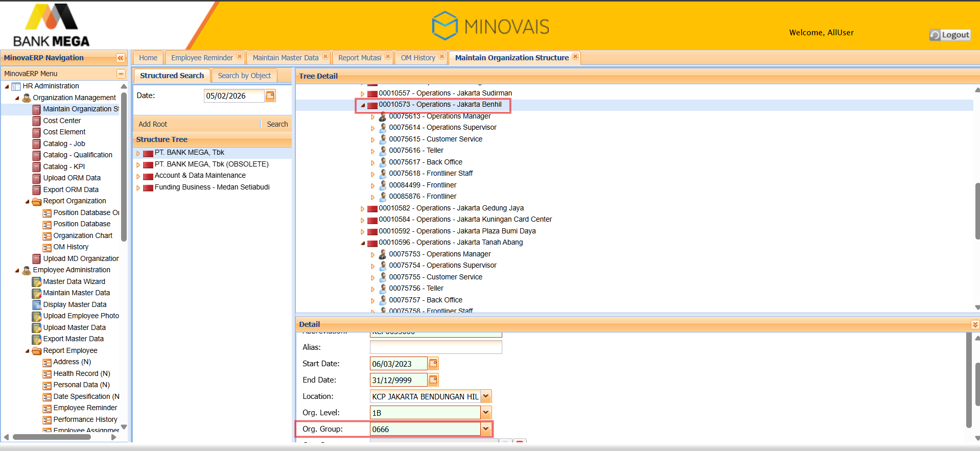980x451 pixels.
Task: Click the Alias input field
Action: pos(435,347)
